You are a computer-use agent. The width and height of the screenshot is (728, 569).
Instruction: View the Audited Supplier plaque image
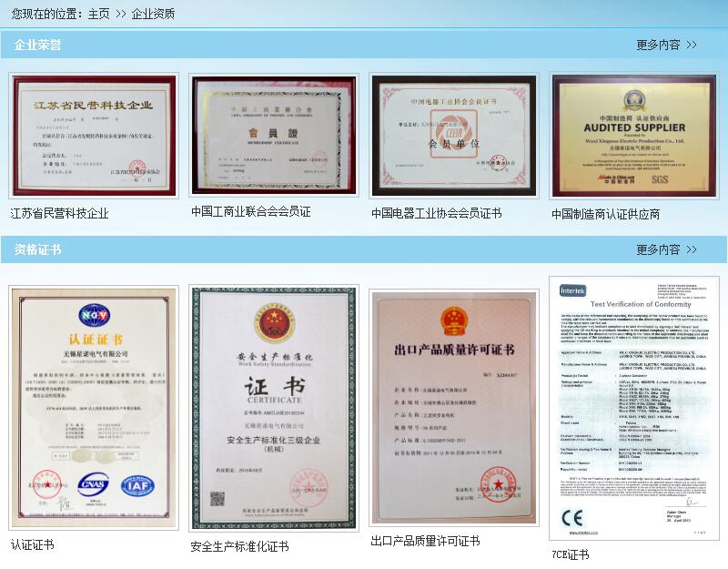(x=633, y=136)
